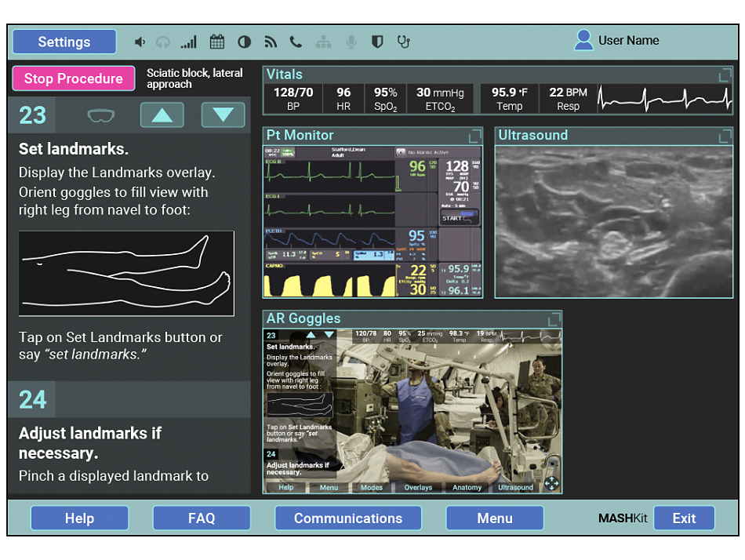The width and height of the screenshot is (745, 560).
Task: Click the phone call icon
Action: pos(296,42)
